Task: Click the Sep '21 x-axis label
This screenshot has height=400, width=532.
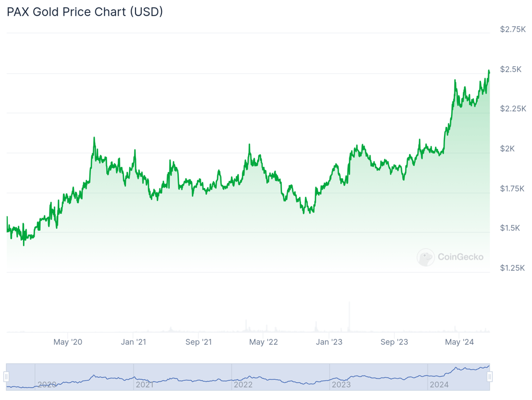Action: pos(199,342)
